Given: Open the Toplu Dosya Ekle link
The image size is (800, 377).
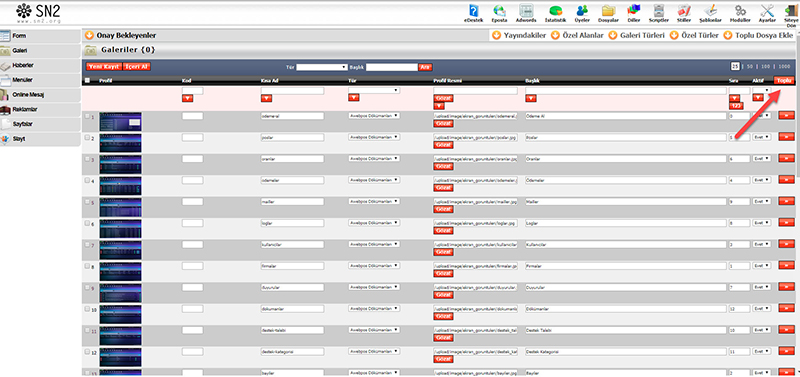Looking at the screenshot, I should (x=763, y=36).
